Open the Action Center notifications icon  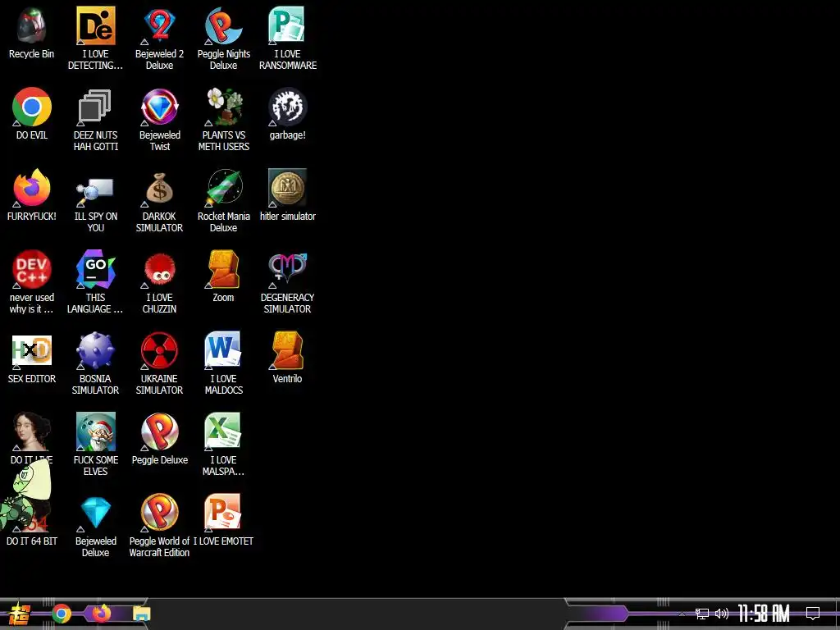point(813,614)
